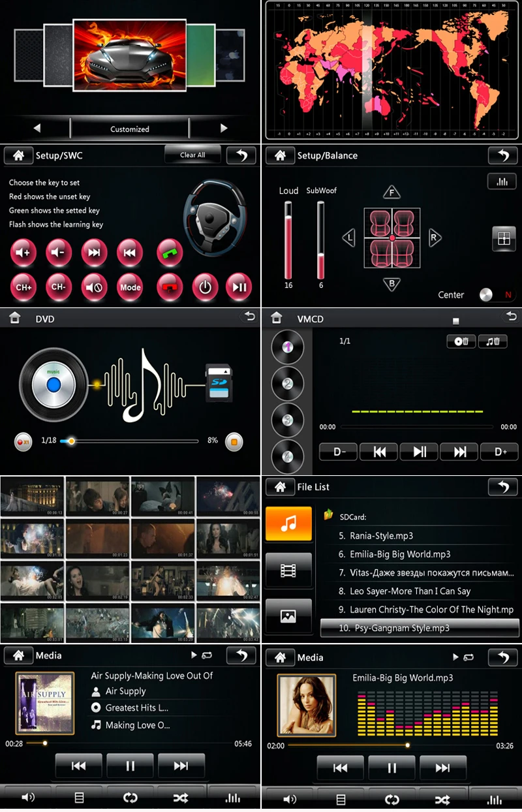Click the SD card icon in DVD screen

(219, 384)
